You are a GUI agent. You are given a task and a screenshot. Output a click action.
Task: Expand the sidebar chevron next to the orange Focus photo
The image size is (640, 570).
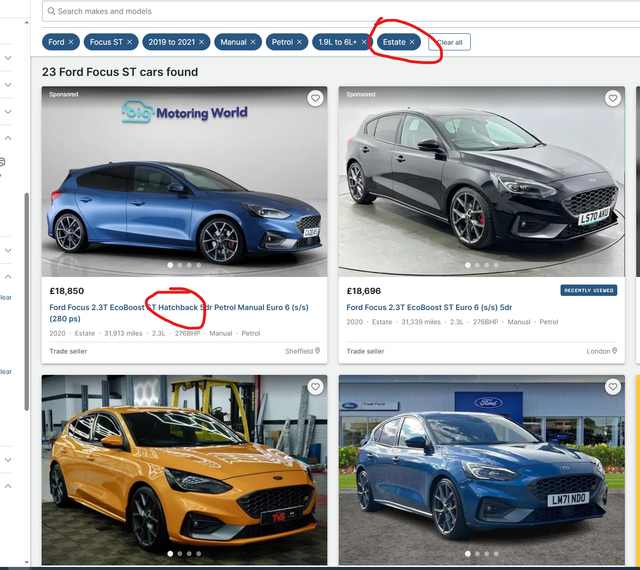tap(8, 460)
